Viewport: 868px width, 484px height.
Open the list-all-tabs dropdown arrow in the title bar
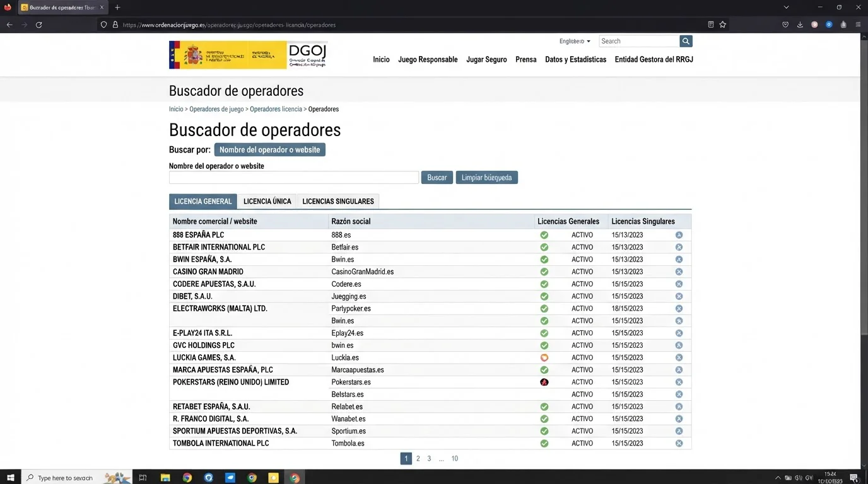click(786, 8)
